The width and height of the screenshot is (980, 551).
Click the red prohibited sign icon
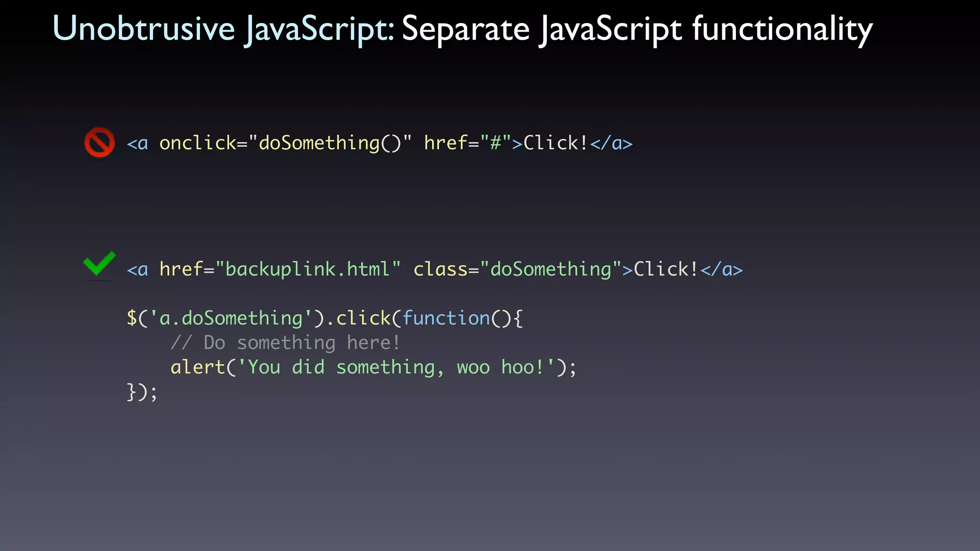pyautogui.click(x=100, y=142)
